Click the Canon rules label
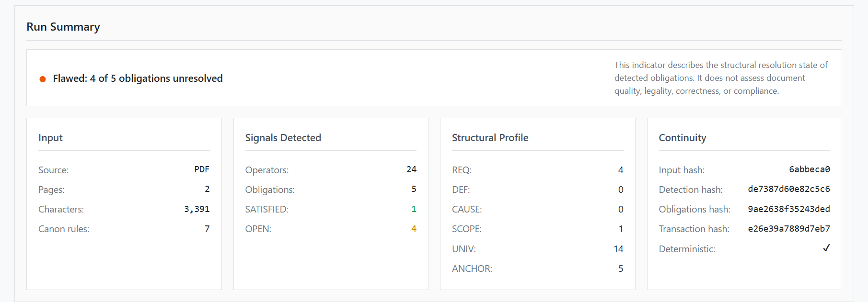 [x=64, y=229]
